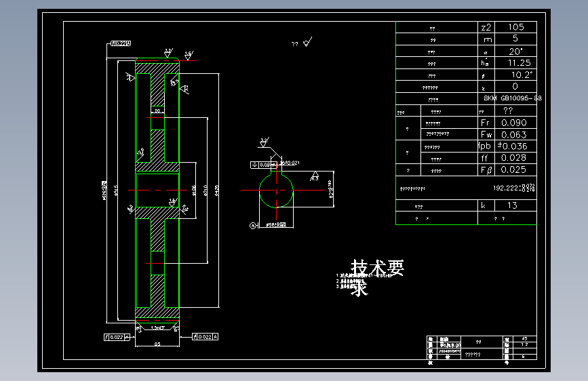Click the '0.090' tolerance value
Viewport: 588px width, 381px height.
[515, 123]
